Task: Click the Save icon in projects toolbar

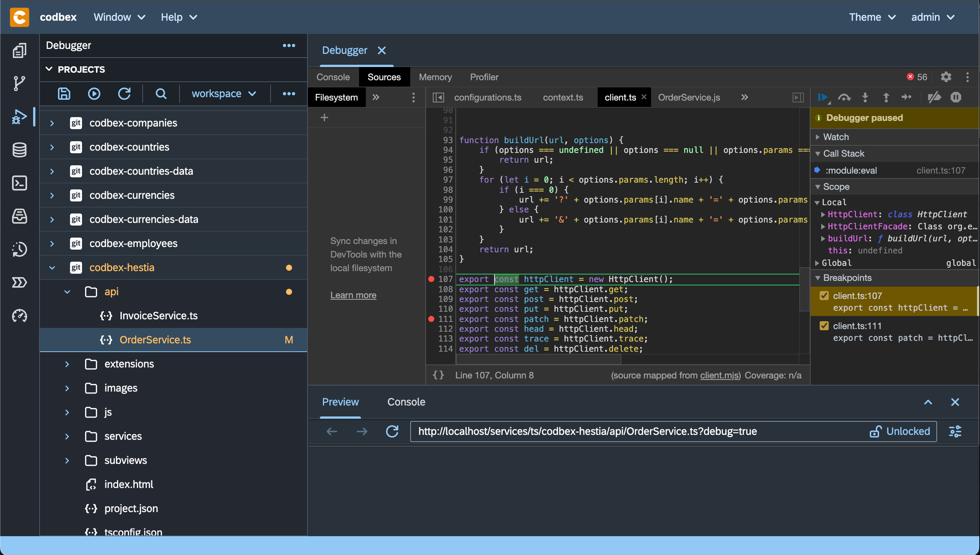Action: (x=64, y=94)
